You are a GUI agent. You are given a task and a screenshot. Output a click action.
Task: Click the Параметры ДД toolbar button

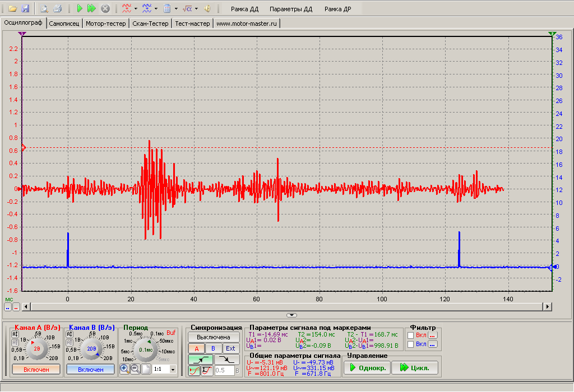pos(291,9)
